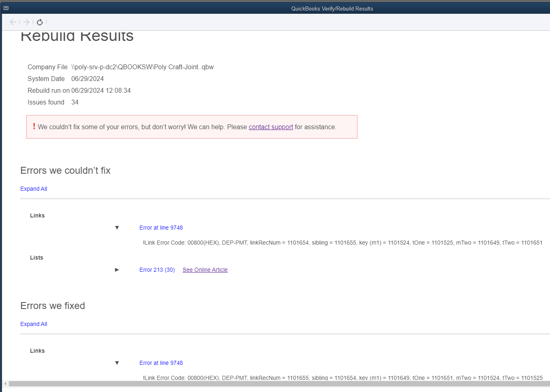
Task: Click the unfixed Link Error Code detail line
Action: pyautogui.click(x=342, y=243)
